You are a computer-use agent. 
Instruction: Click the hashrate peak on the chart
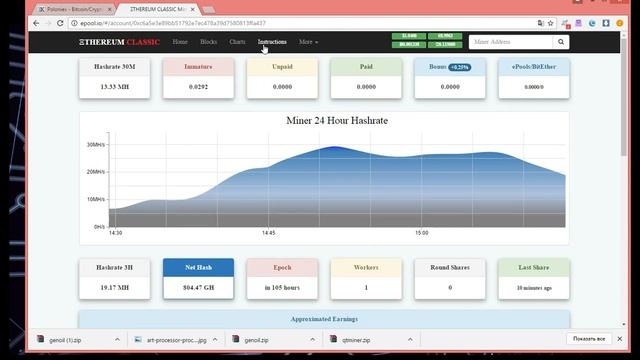tap(335, 147)
